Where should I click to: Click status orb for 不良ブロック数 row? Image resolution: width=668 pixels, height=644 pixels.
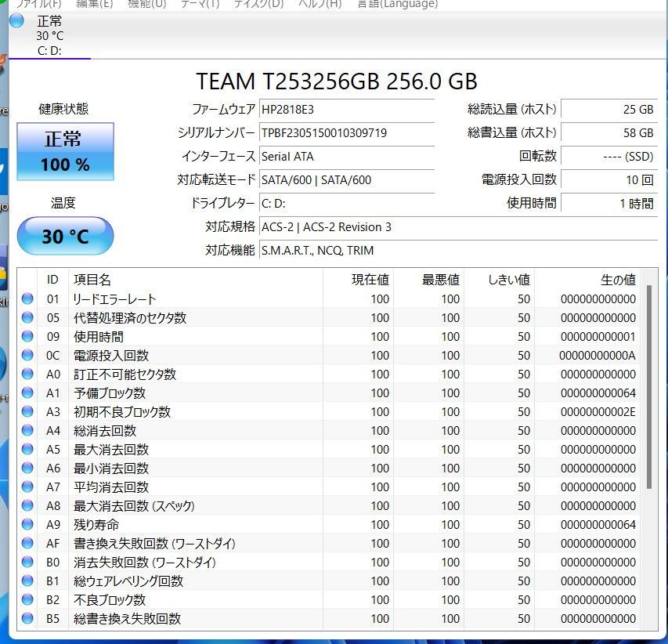click(x=27, y=599)
